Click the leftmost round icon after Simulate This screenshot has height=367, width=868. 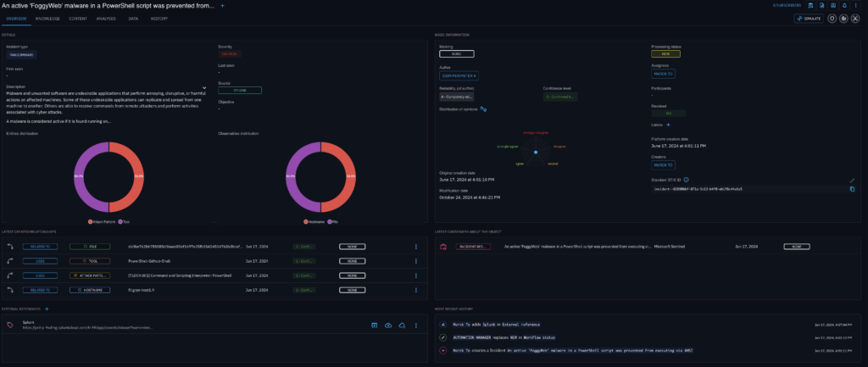[x=832, y=19]
